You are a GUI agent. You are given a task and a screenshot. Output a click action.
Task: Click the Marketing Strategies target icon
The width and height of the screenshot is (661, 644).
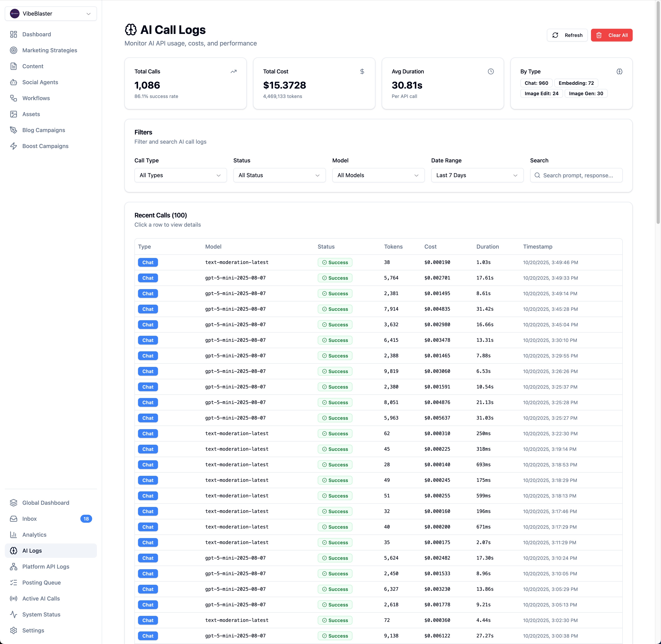(14, 50)
